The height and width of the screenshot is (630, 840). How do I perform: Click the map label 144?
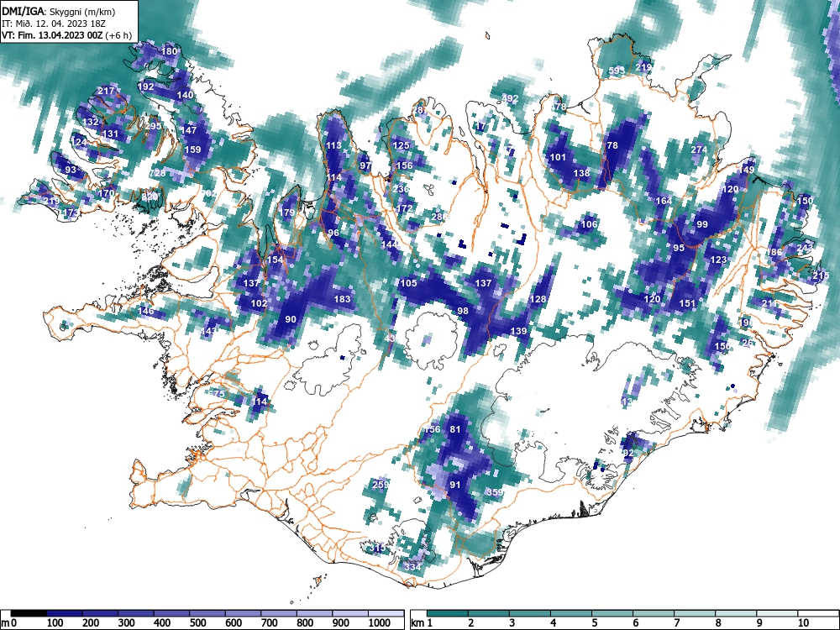pyautogui.click(x=390, y=244)
